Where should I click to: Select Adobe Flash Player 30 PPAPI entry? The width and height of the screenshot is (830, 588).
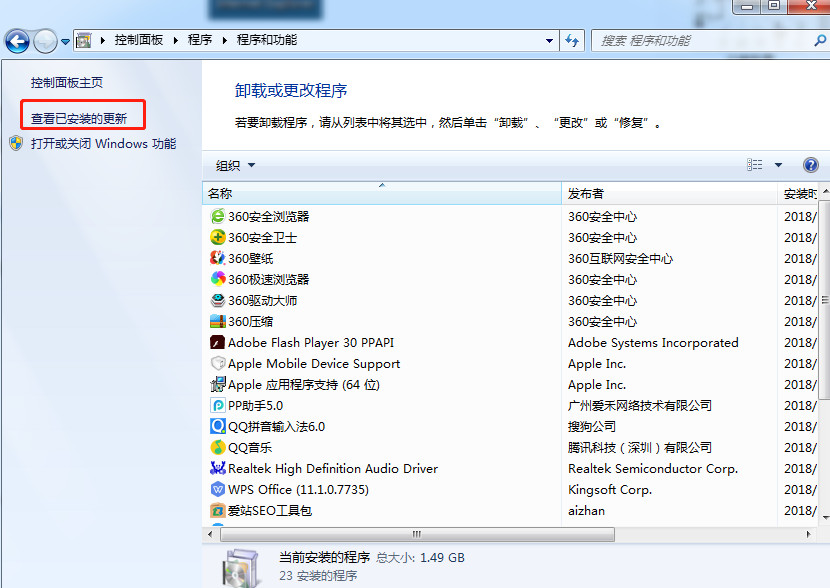click(x=311, y=342)
